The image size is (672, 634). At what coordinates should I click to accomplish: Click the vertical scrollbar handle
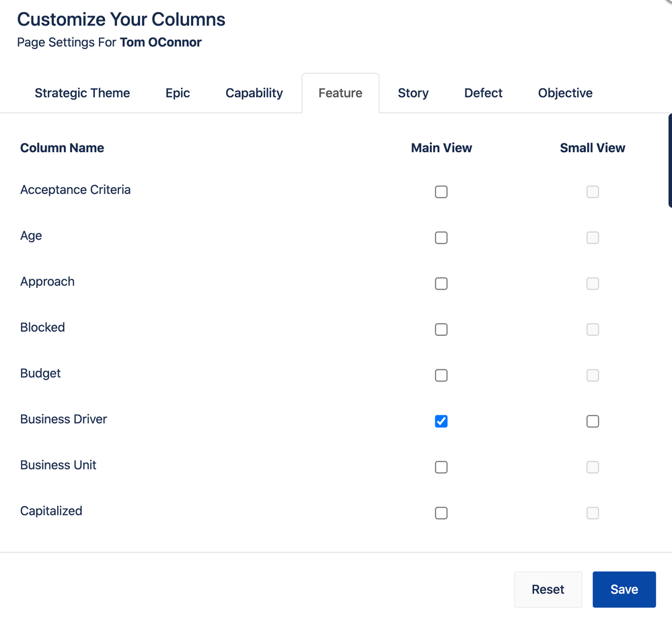click(x=669, y=160)
